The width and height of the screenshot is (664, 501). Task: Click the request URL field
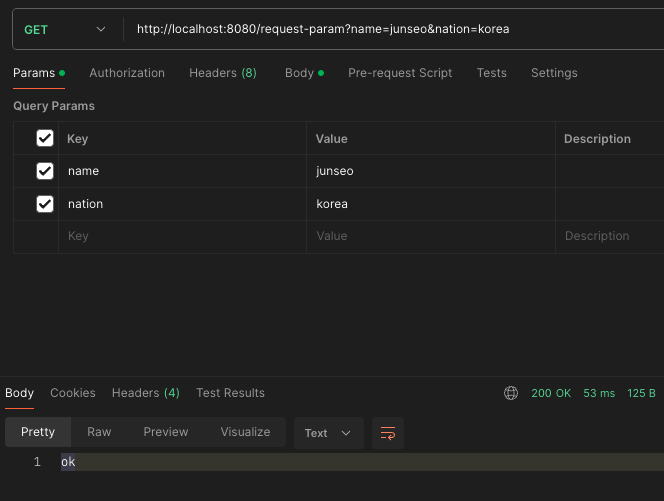[394, 29]
